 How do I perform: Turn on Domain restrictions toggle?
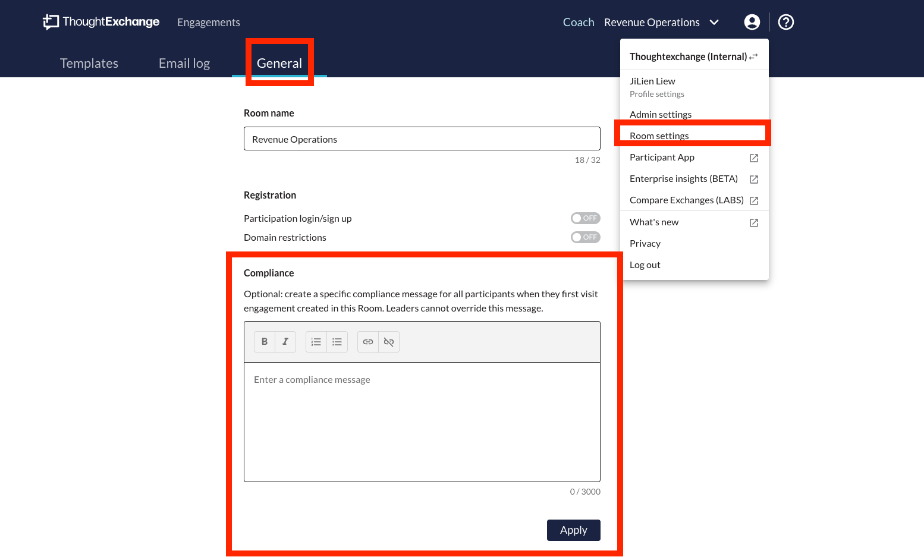point(586,237)
